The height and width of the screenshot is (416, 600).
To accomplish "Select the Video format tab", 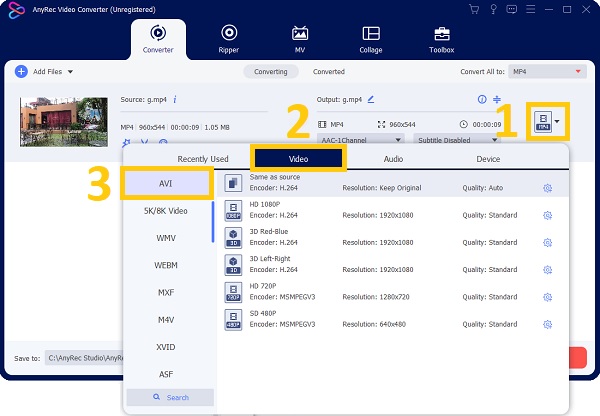I will click(x=298, y=158).
